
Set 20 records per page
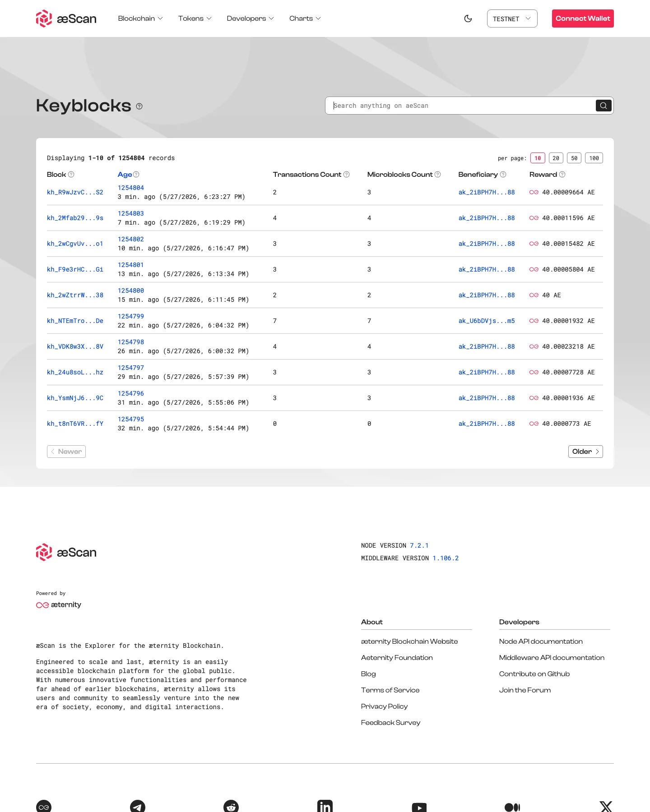click(x=556, y=158)
